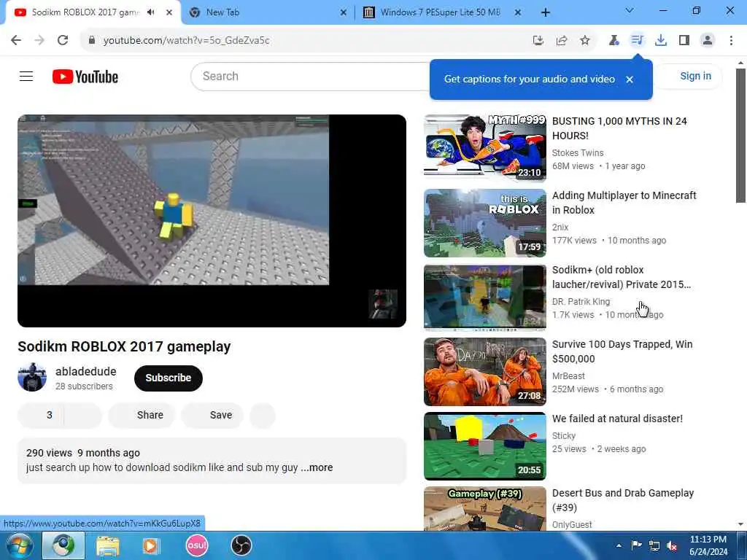The image size is (747, 560).
Task: Open Desert Bus and Drab Gameplay title
Action: tap(623, 500)
